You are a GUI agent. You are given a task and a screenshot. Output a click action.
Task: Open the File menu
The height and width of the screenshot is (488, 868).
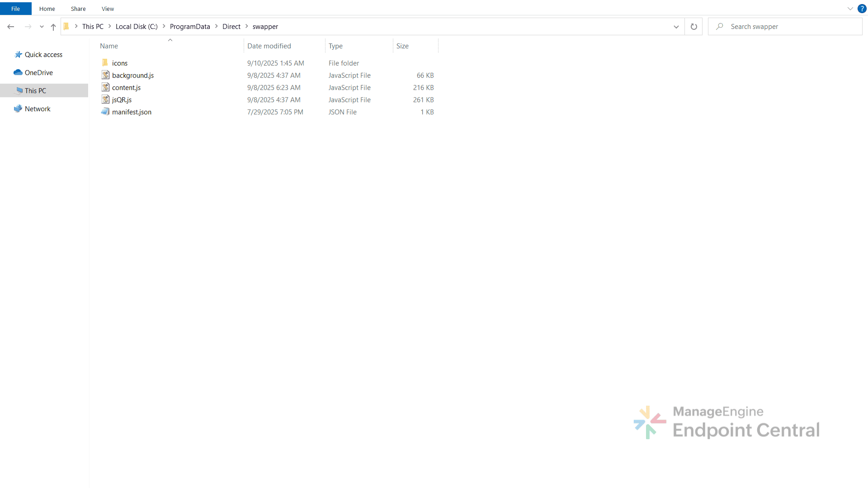click(15, 9)
